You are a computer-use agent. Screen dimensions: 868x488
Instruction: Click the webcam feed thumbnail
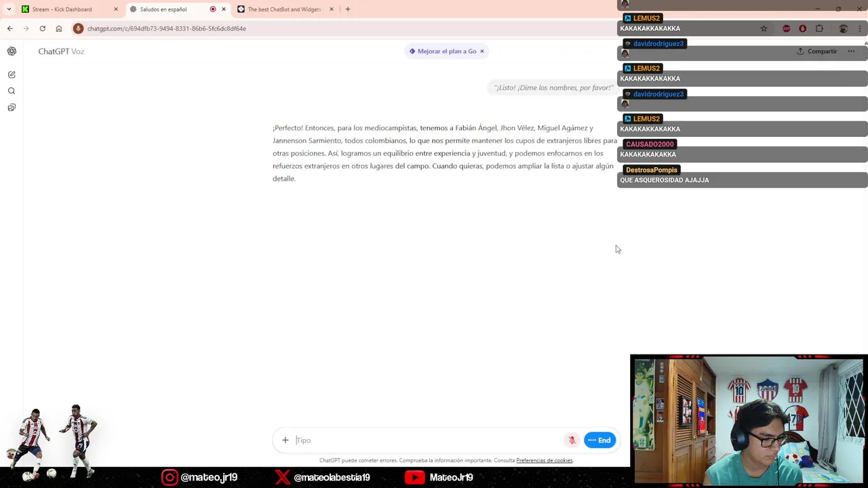pyautogui.click(x=749, y=420)
